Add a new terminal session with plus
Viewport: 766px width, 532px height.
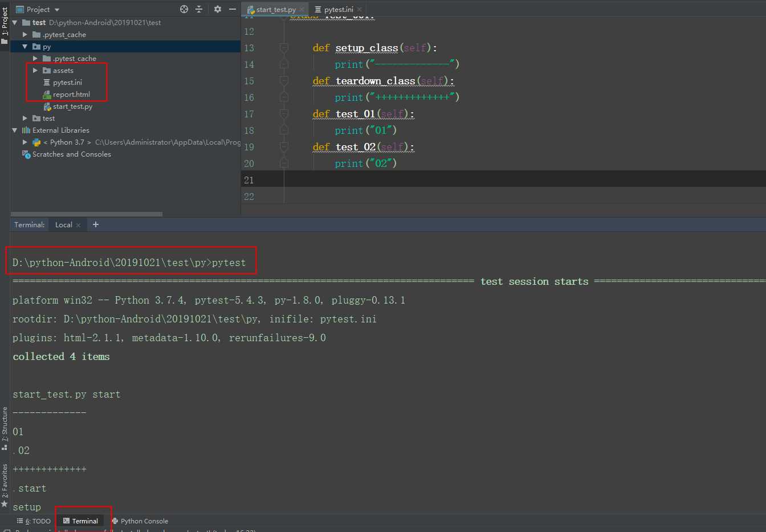96,224
